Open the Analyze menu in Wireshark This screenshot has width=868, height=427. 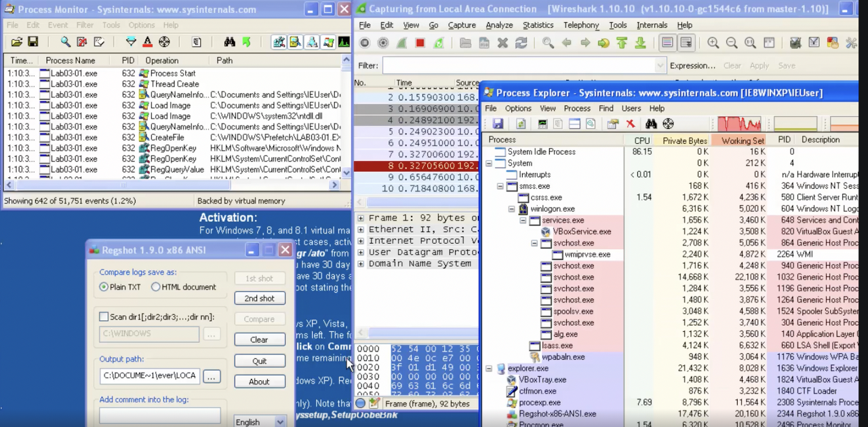click(499, 25)
